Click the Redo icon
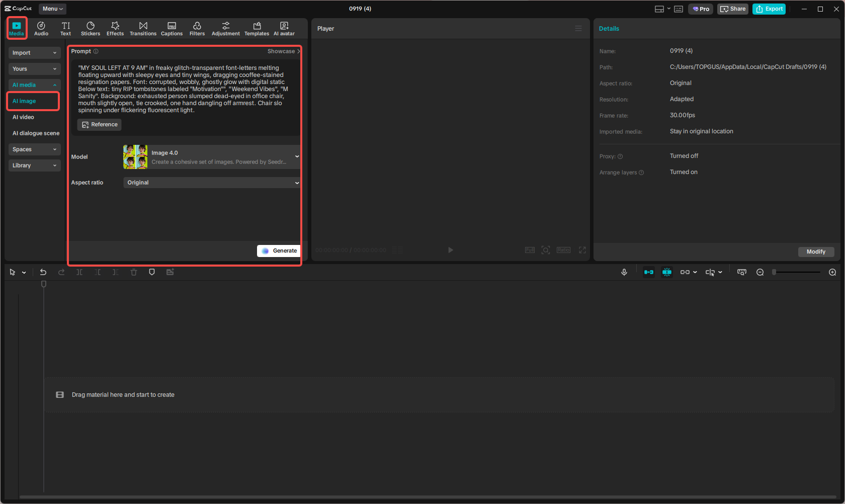The height and width of the screenshot is (504, 845). pos(61,272)
